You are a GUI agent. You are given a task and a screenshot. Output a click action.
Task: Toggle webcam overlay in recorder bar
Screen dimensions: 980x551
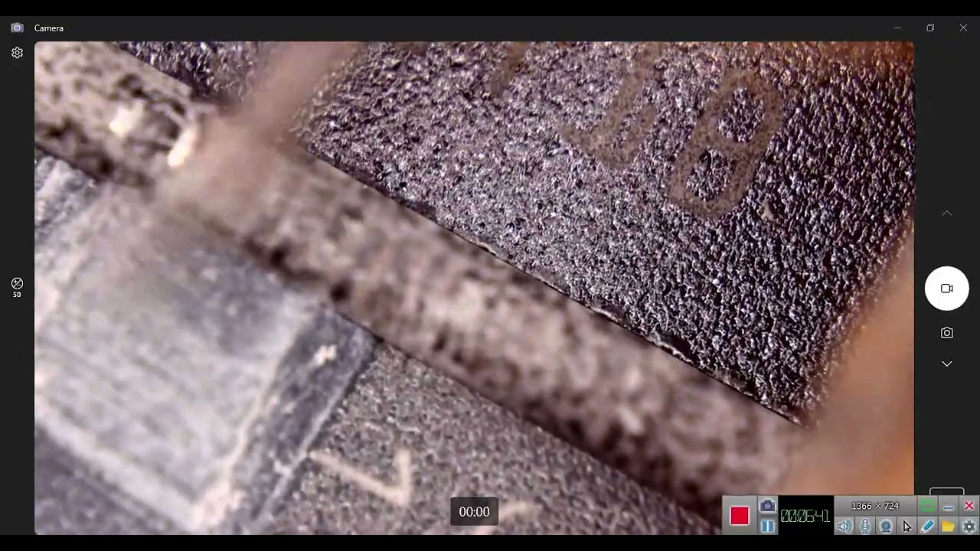tap(886, 527)
